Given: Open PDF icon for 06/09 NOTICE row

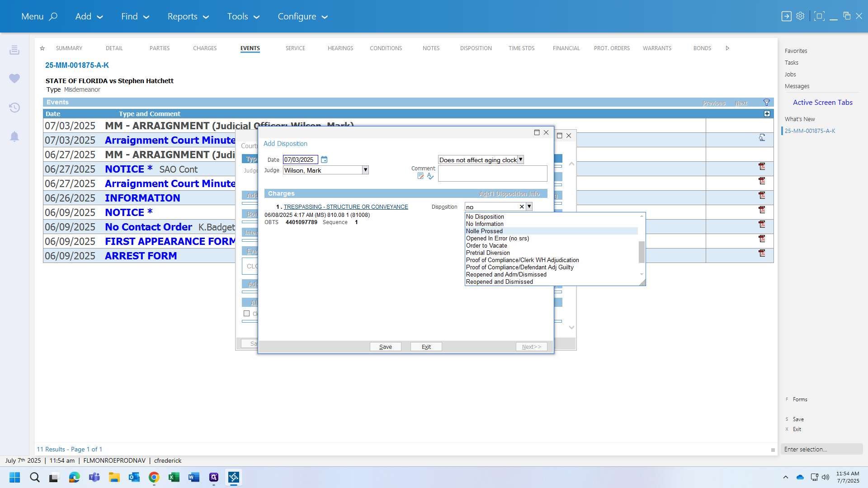Looking at the screenshot, I should [762, 210].
